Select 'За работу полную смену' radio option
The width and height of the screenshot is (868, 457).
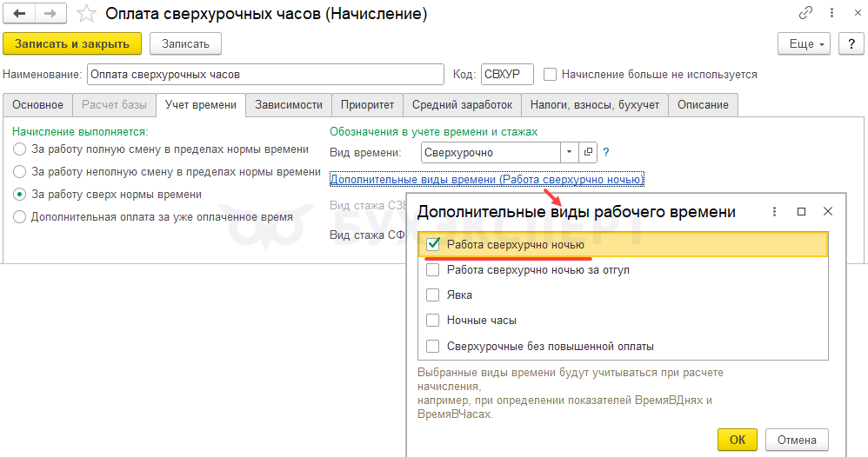20,149
